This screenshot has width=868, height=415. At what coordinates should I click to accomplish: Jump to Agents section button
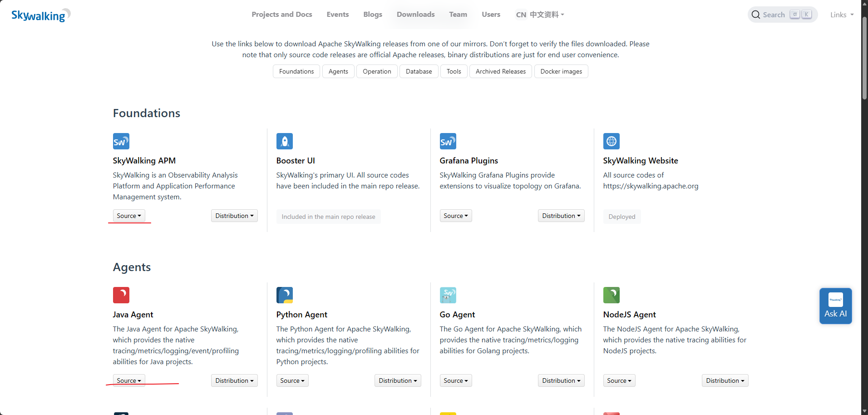[338, 71]
